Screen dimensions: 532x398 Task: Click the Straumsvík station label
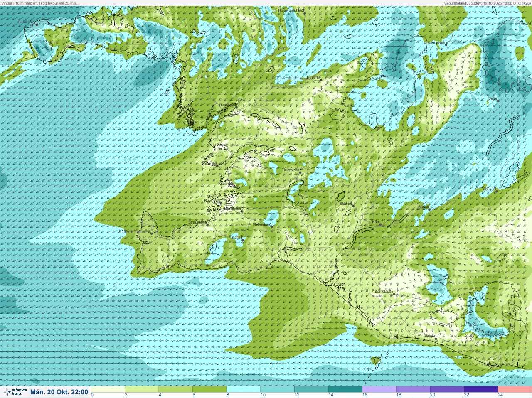[x=197, y=222]
